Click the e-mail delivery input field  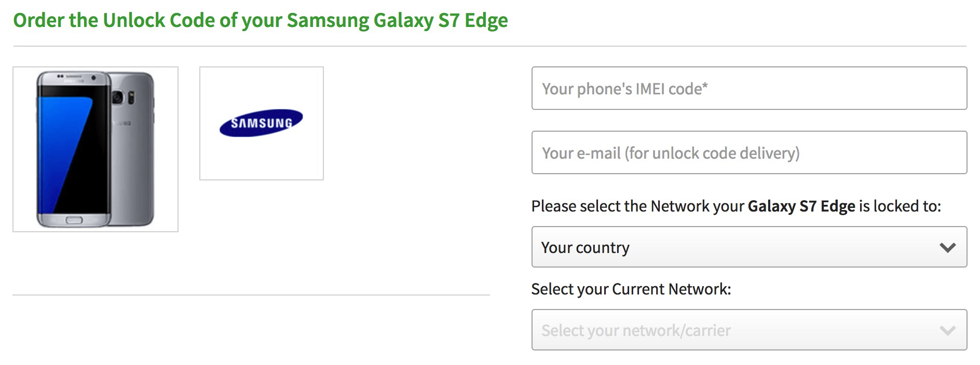point(749,152)
